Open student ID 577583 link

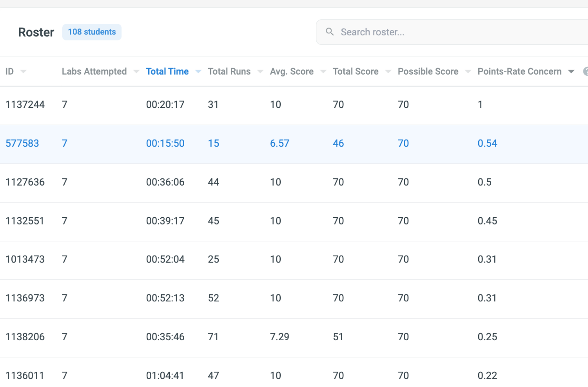22,143
